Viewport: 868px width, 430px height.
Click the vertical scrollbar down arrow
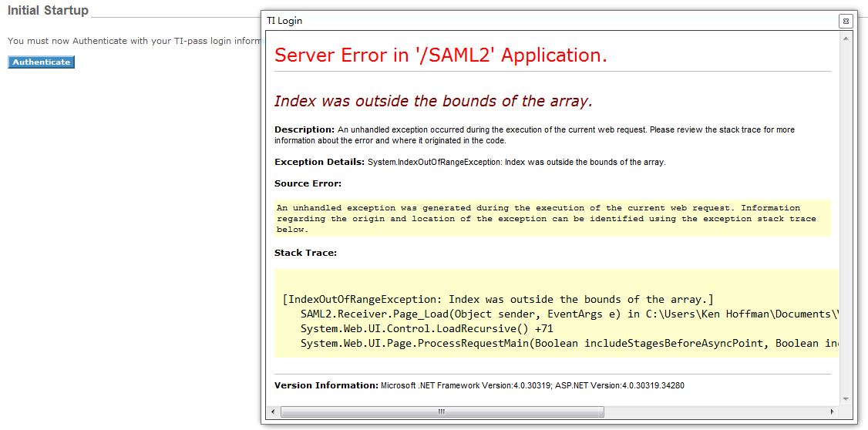tap(846, 398)
